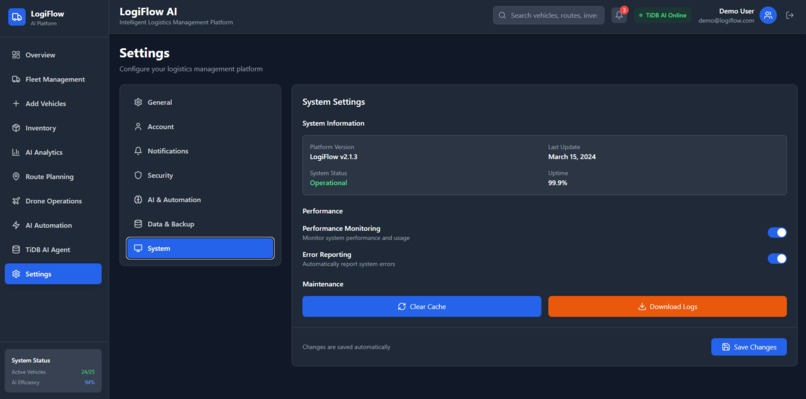Click the March 15, 2024 date
The width and height of the screenshot is (806, 399).
tap(572, 156)
